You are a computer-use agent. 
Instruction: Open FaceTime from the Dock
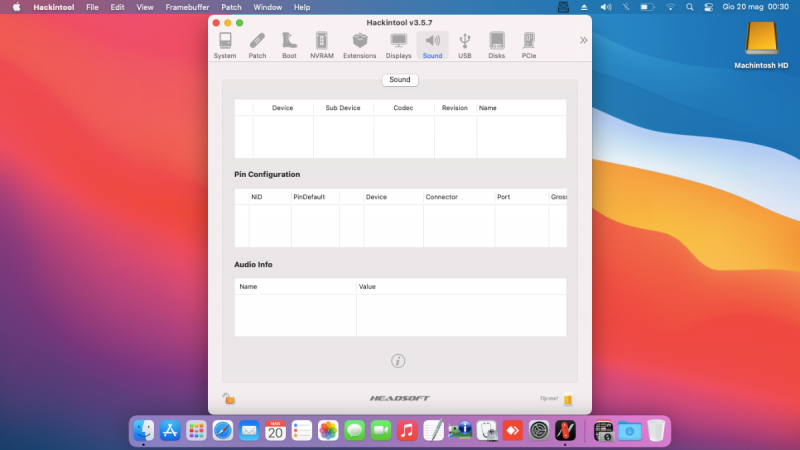pyautogui.click(x=381, y=431)
